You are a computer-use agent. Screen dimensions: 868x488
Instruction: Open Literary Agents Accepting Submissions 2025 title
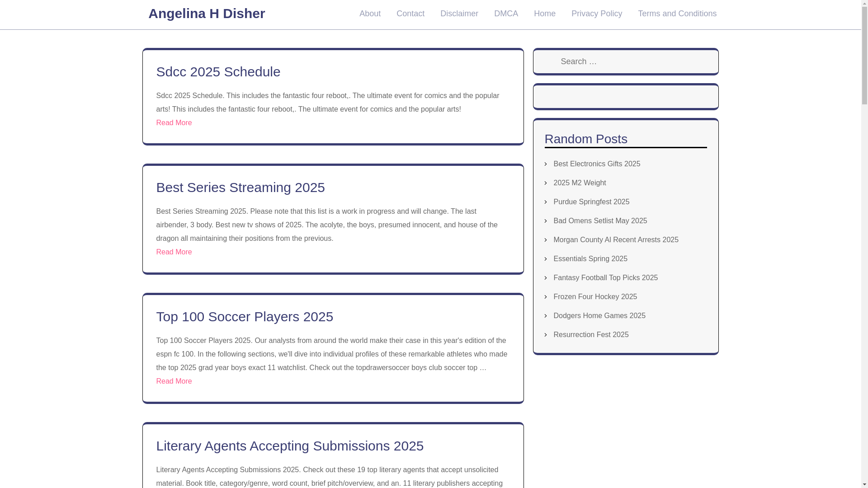click(x=290, y=446)
